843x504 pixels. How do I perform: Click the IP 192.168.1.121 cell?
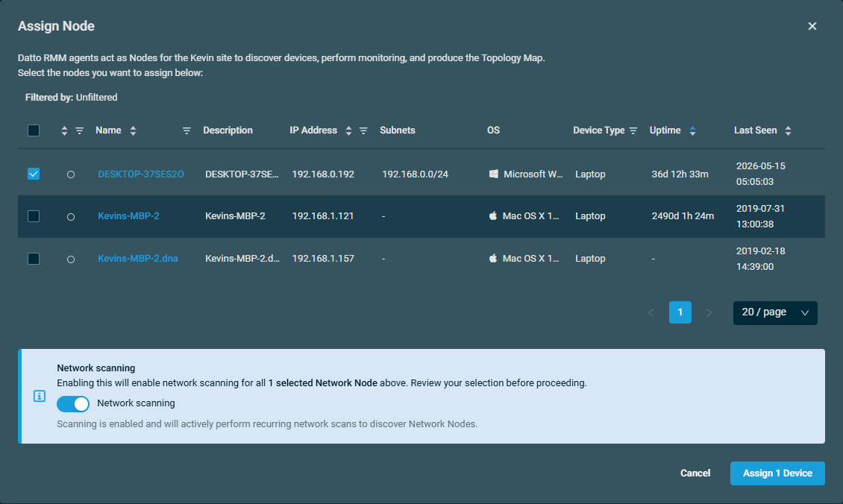point(323,216)
